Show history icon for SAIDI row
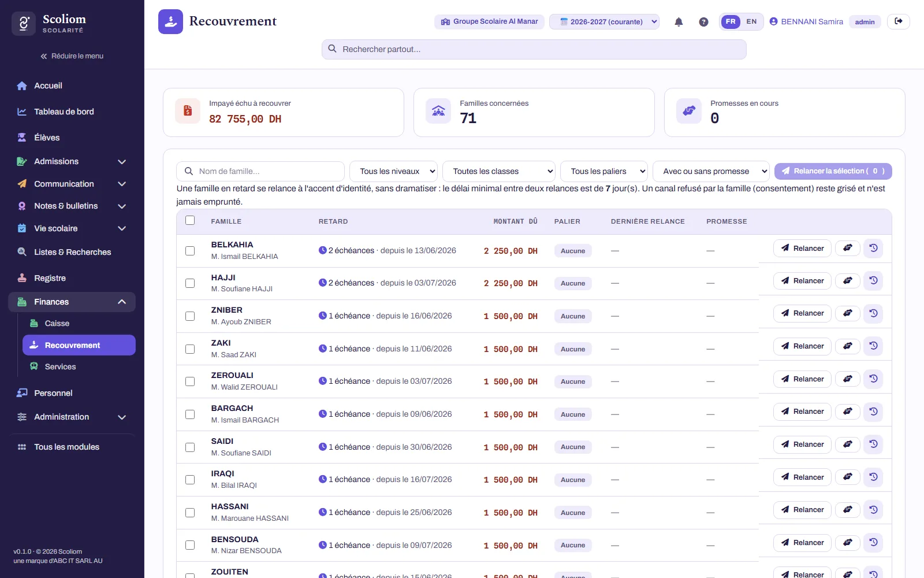Viewport: 924px width, 578px height. point(873,444)
